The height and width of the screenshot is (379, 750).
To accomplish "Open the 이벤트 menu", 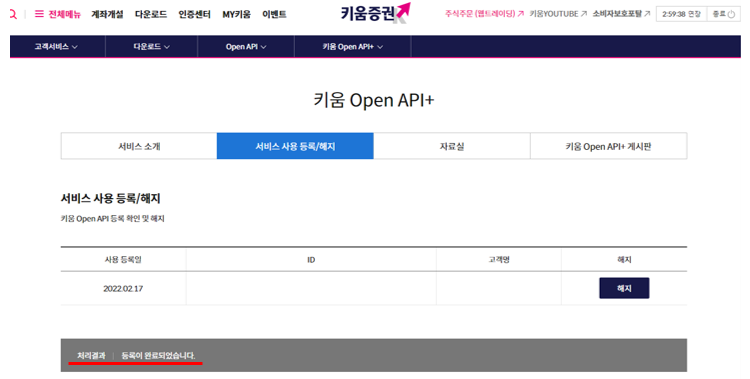I will (274, 14).
